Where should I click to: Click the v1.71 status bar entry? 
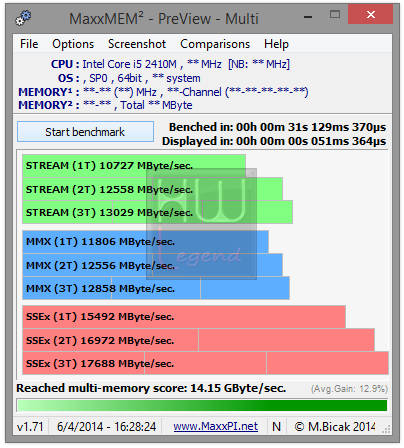tap(30, 426)
